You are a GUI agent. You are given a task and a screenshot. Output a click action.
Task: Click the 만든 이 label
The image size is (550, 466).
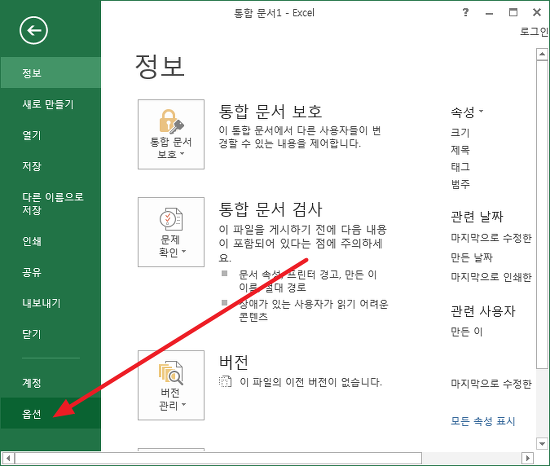(x=467, y=331)
